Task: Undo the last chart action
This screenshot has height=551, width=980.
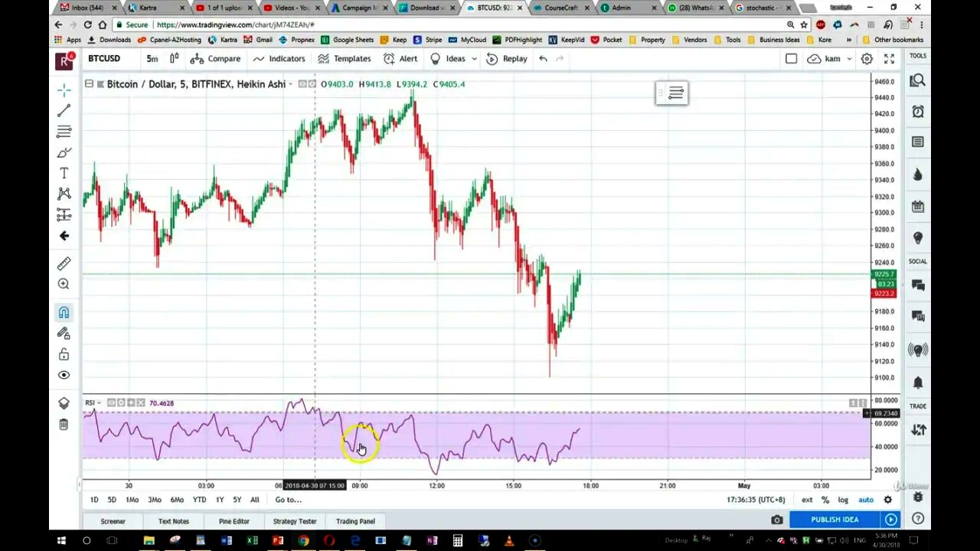Action: (543, 58)
